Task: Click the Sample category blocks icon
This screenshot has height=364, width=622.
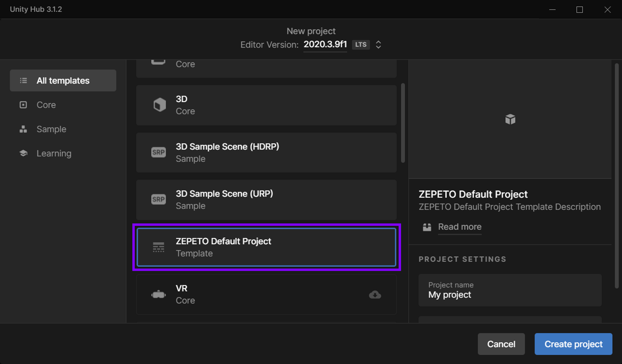Action: (x=23, y=129)
